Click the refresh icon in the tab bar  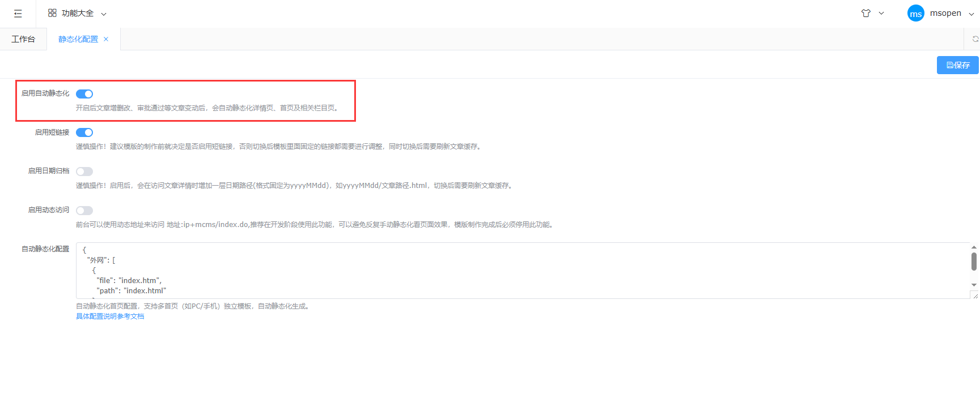tap(975, 39)
